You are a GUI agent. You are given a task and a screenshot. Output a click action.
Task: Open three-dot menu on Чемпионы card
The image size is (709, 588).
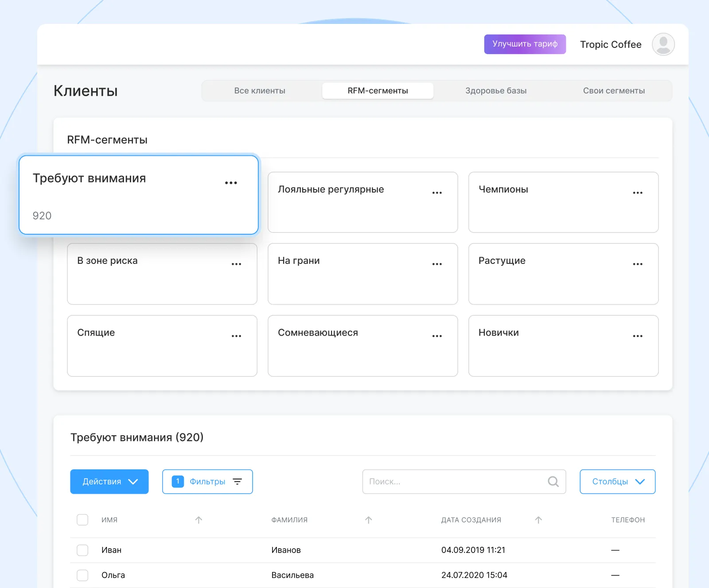pyautogui.click(x=637, y=193)
